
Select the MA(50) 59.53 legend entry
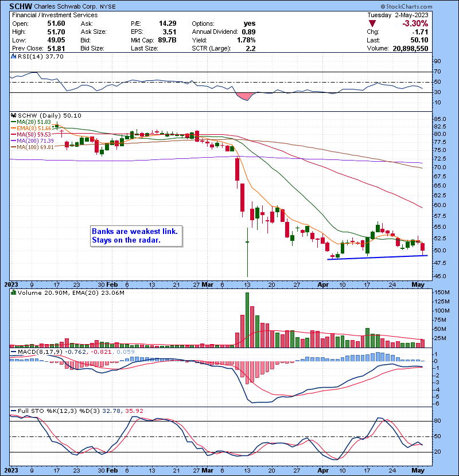[x=31, y=134]
